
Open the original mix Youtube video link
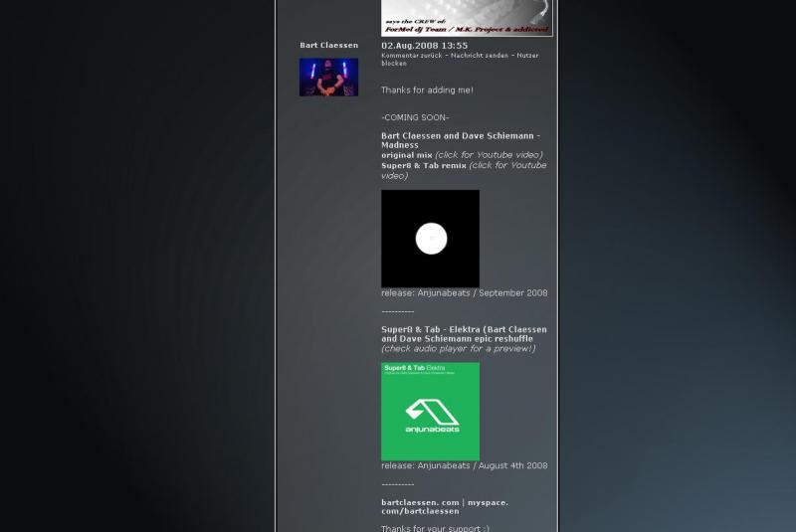pos(488,155)
